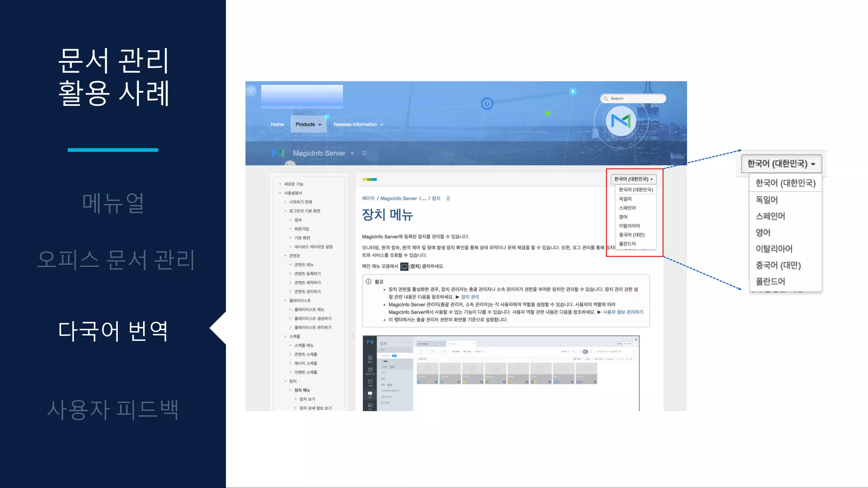Screen dimensions: 868x488
Task: Click the MagicInfo M logo in circle
Action: (620, 122)
